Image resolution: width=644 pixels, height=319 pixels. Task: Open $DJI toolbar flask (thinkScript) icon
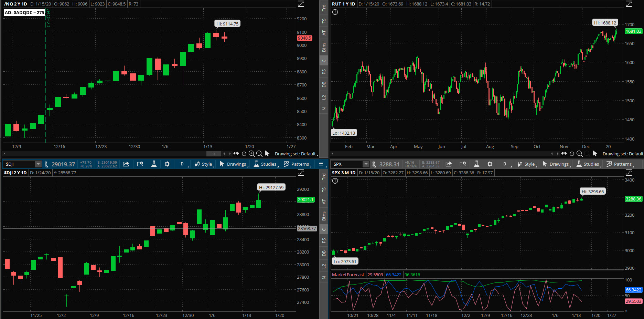pos(154,164)
